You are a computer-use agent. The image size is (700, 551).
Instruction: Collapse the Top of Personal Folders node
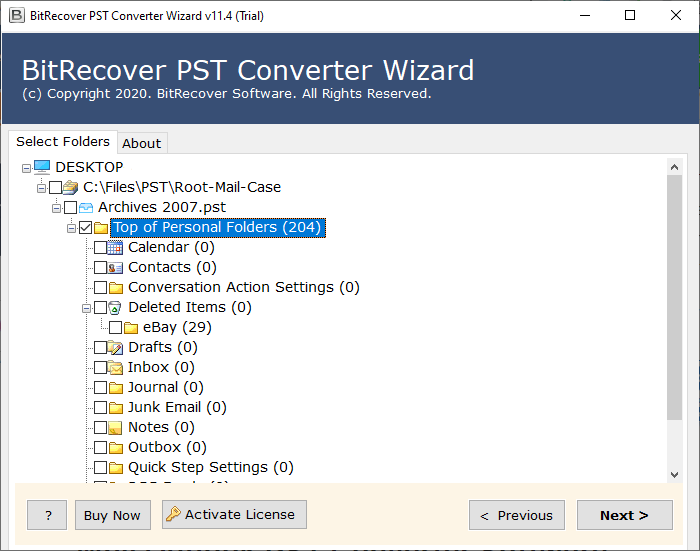point(72,227)
